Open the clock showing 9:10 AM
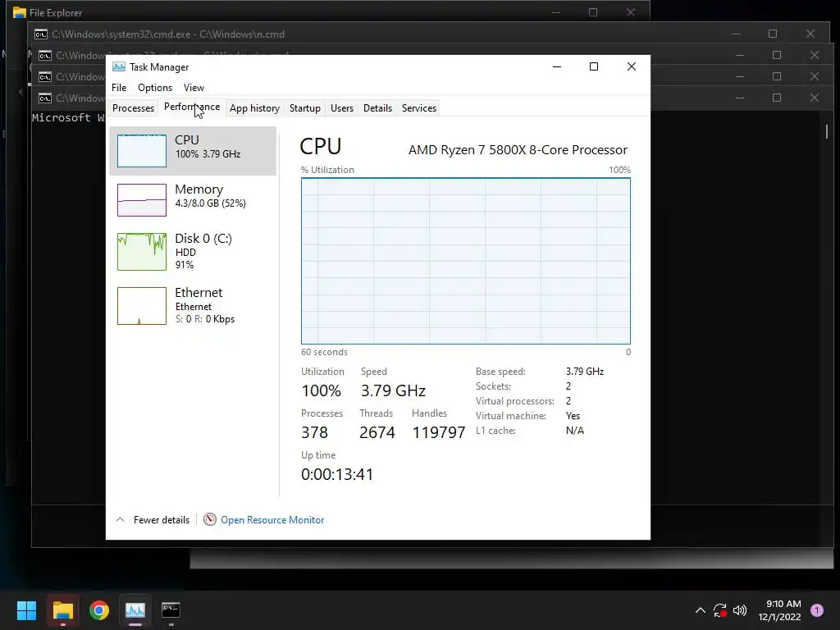The width and height of the screenshot is (840, 630). (x=779, y=610)
